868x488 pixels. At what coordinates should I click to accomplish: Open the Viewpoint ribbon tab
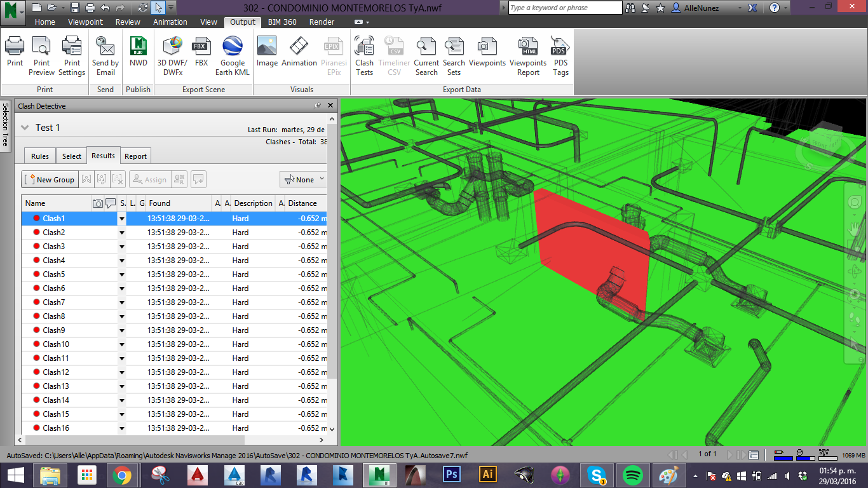pos(85,22)
